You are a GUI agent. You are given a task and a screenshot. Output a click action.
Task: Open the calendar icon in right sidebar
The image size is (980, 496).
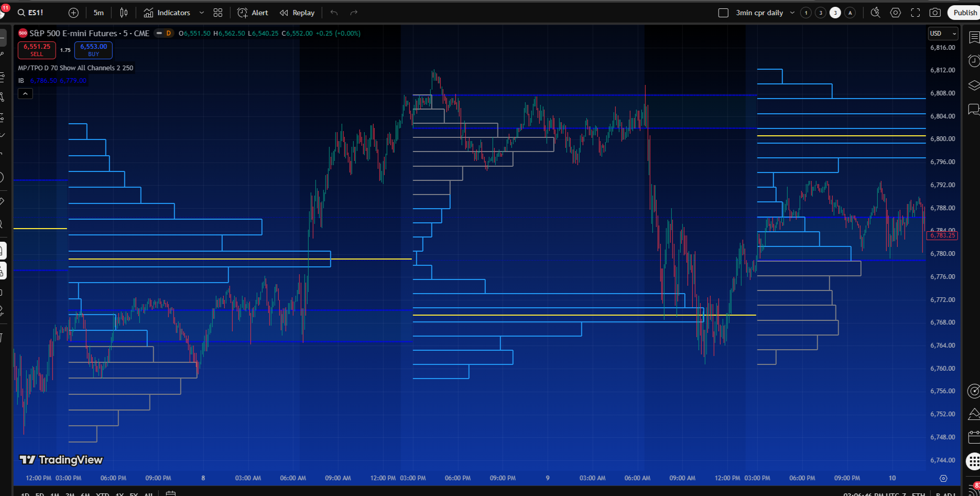click(x=973, y=437)
